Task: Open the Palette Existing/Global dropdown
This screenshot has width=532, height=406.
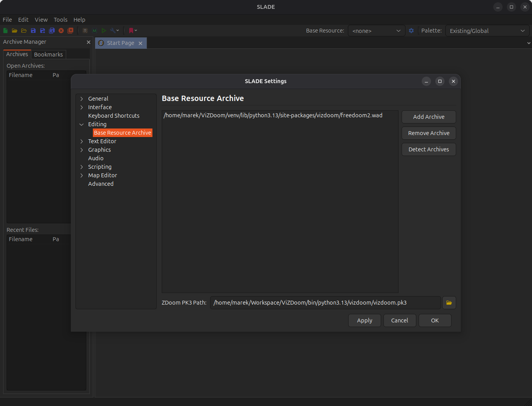Action: 487,31
